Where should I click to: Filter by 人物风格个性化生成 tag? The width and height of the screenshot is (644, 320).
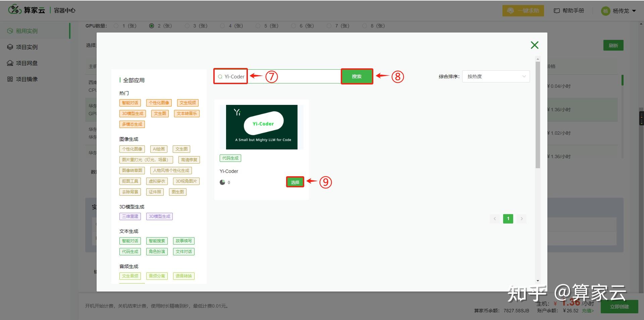(x=171, y=171)
